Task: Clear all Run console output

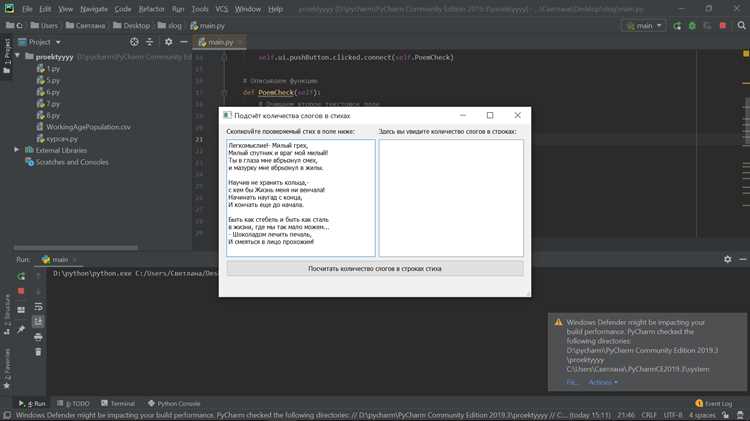Action: [38, 352]
